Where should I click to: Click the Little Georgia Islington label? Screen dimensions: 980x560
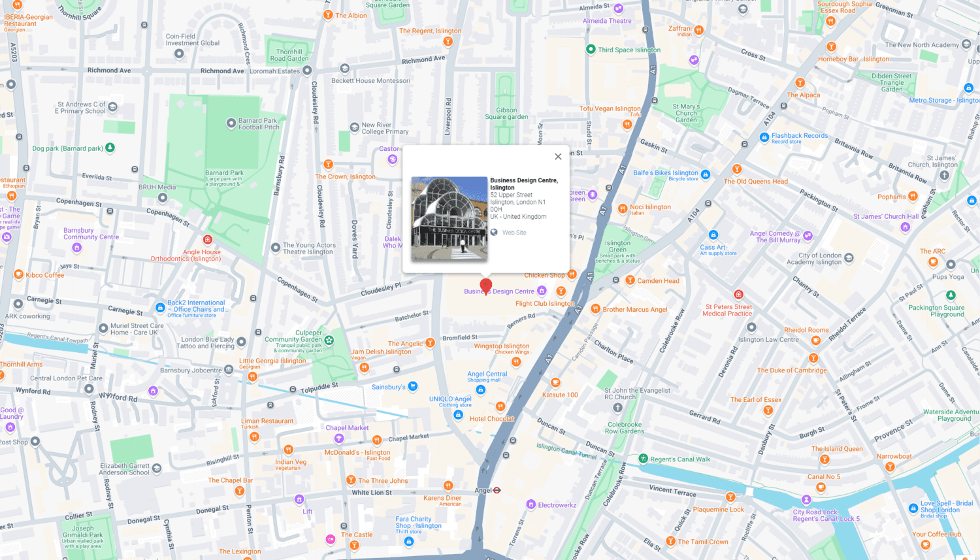coord(272,361)
